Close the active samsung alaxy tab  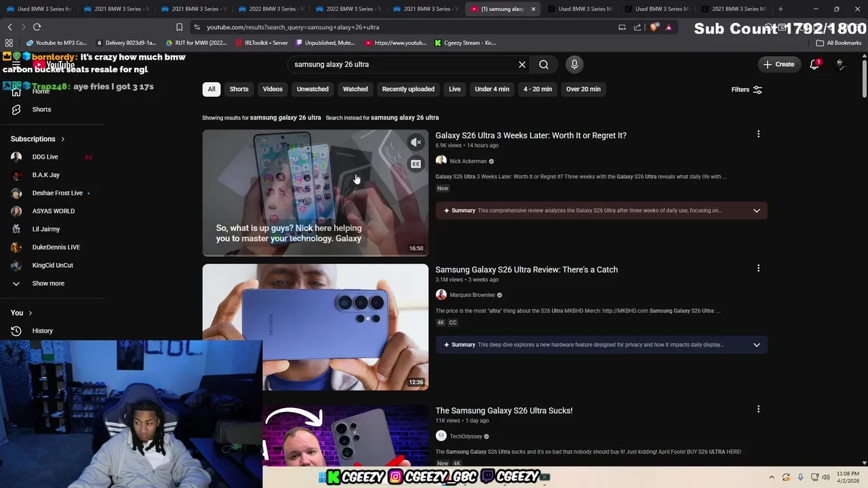[533, 9]
